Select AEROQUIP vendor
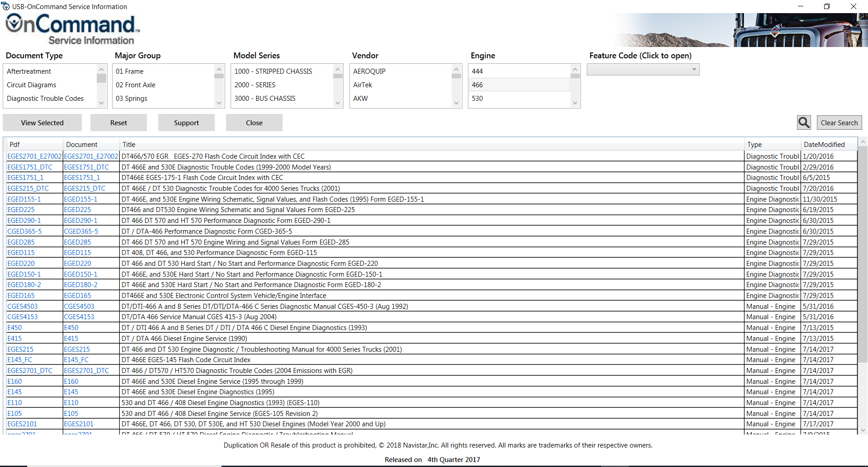The image size is (868, 467). (x=401, y=71)
